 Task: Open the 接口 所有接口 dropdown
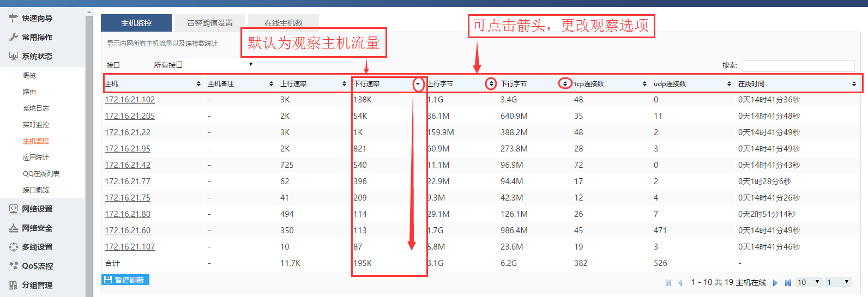203,65
